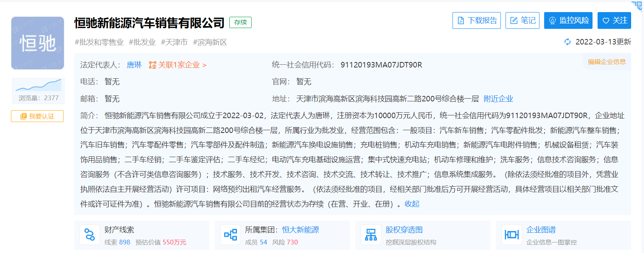
Task: Select the #批发和零售业 tag
Action: point(99,42)
